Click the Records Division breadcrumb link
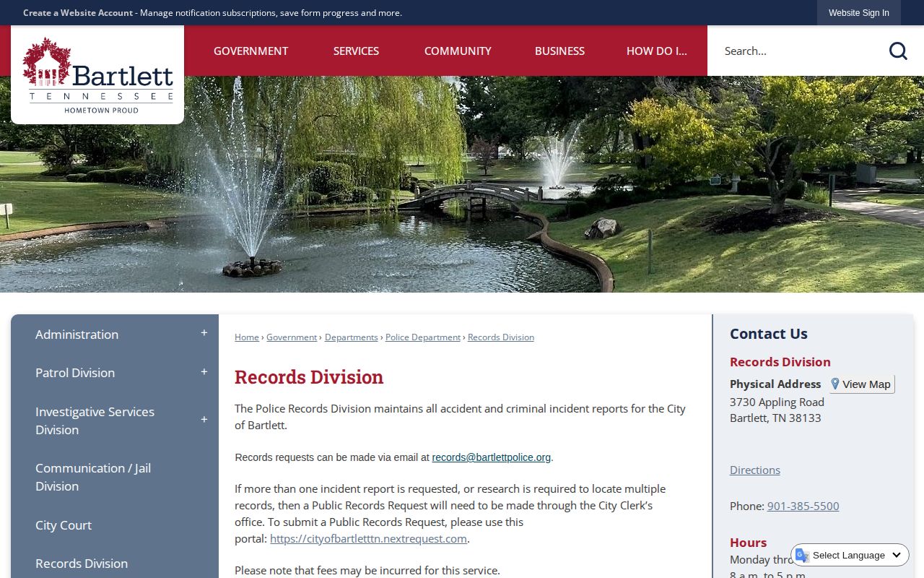This screenshot has width=924, height=578. tap(501, 337)
